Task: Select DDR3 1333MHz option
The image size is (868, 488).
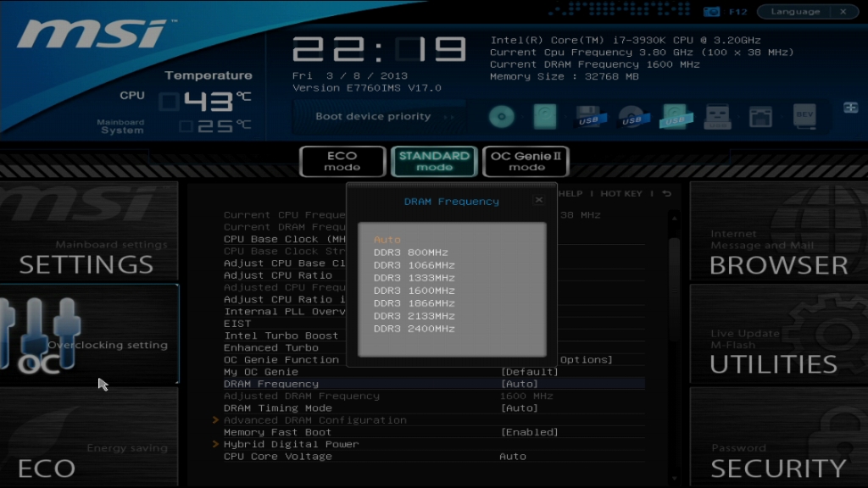Action: tap(414, 278)
